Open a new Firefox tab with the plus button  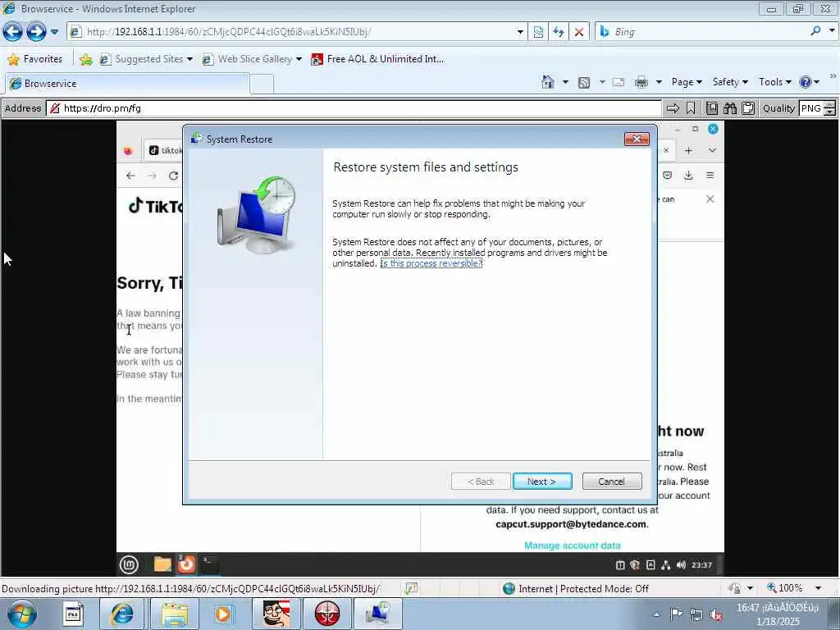pyautogui.click(x=688, y=151)
